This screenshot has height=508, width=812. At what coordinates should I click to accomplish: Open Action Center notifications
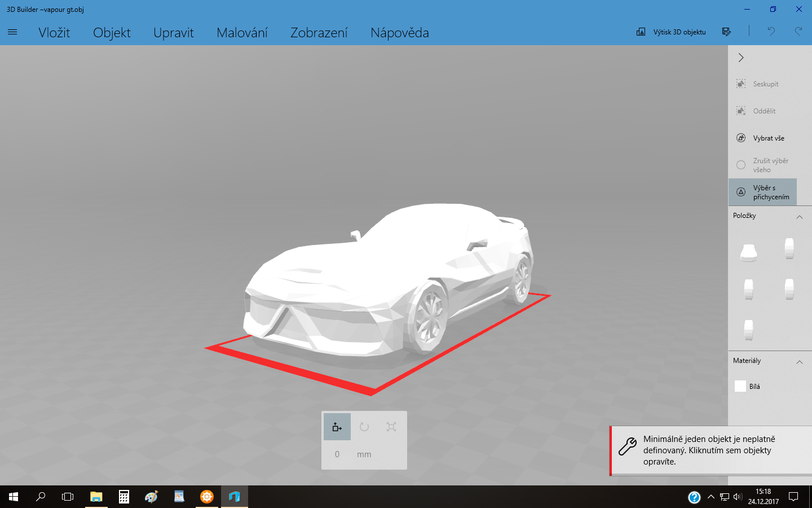793,497
